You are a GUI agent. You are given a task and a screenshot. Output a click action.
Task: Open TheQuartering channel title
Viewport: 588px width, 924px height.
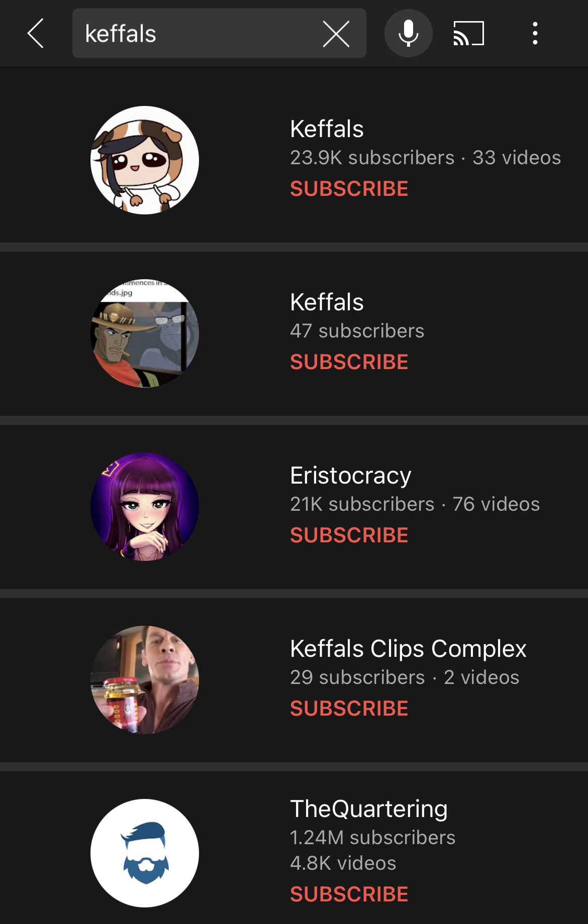pyautogui.click(x=369, y=809)
